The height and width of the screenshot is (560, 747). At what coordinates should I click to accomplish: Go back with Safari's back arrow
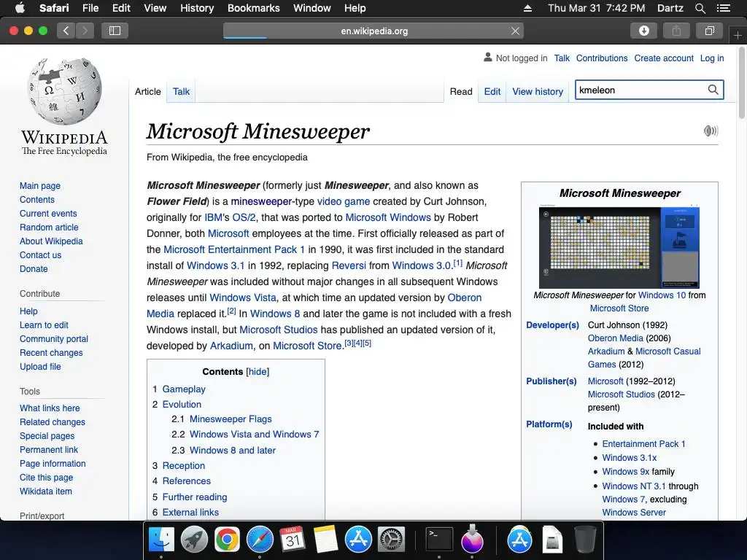coord(66,31)
